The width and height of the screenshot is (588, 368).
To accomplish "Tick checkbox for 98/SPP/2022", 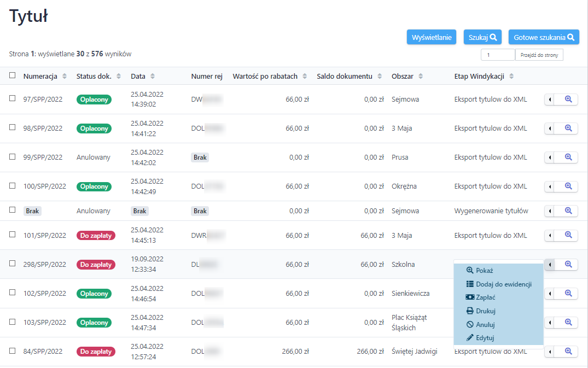I will pos(13,127).
